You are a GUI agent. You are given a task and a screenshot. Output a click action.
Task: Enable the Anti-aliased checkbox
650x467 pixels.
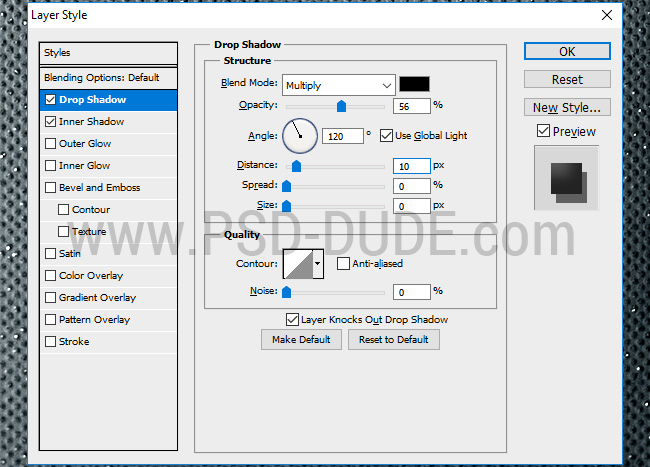point(343,264)
